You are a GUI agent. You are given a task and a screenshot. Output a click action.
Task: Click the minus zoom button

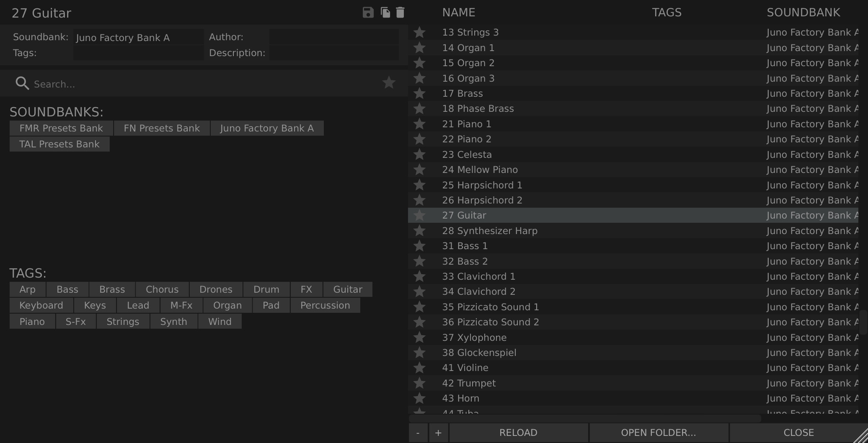coord(418,433)
